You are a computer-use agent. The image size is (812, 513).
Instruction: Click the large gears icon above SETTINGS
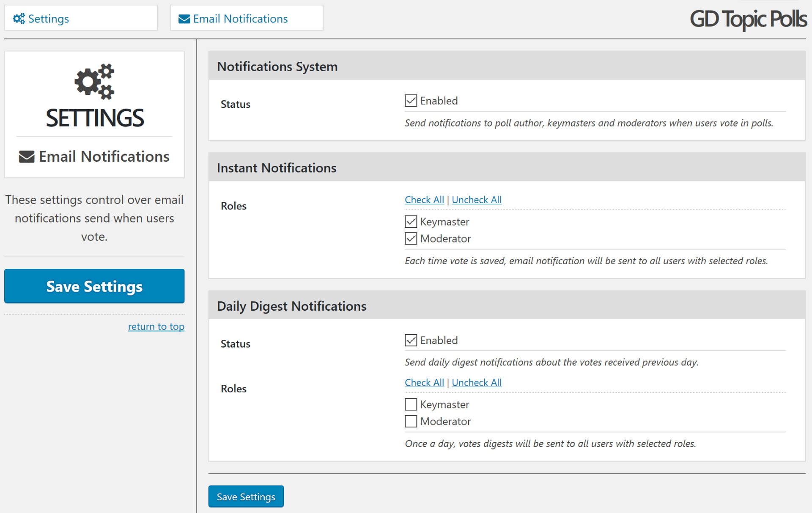pos(94,82)
